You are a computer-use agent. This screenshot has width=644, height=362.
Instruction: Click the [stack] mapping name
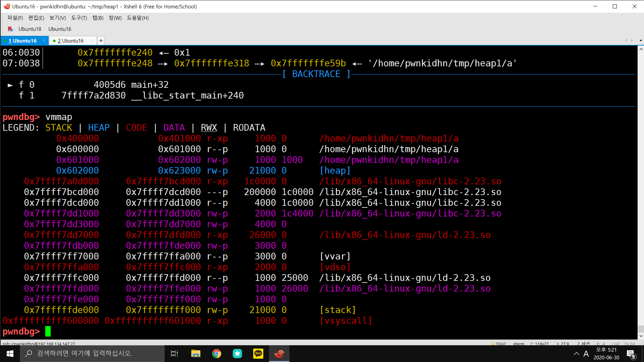click(x=338, y=310)
